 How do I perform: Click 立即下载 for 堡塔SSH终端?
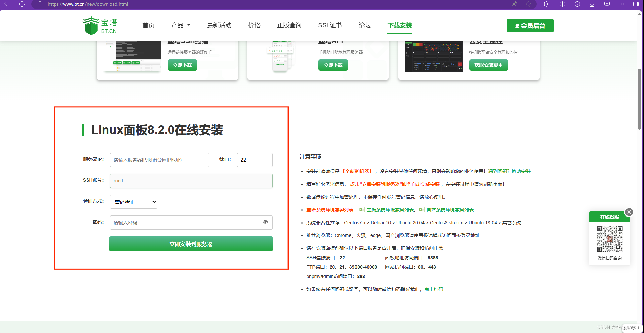pos(182,65)
